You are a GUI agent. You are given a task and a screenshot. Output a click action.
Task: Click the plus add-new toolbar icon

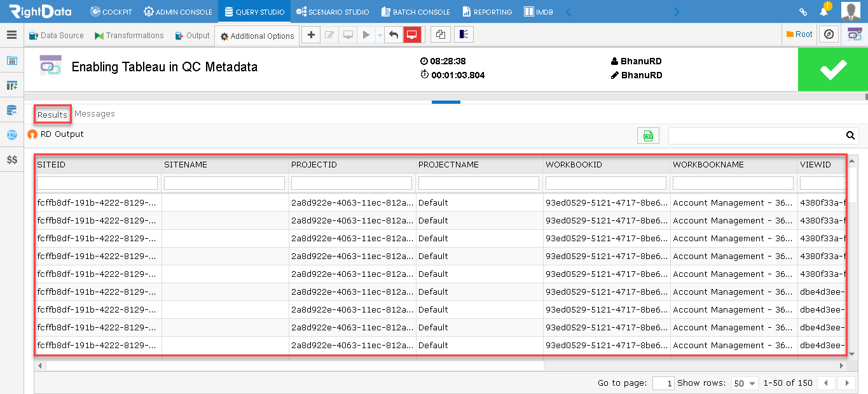310,35
